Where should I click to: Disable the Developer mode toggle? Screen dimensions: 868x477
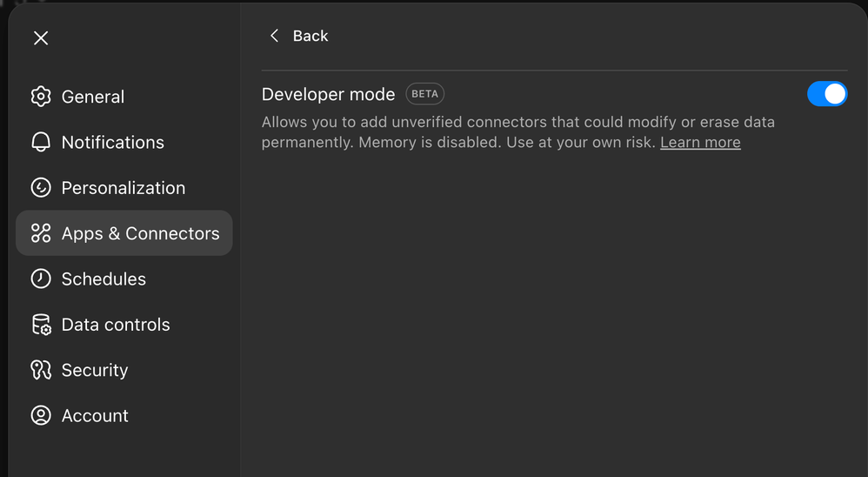coord(826,94)
